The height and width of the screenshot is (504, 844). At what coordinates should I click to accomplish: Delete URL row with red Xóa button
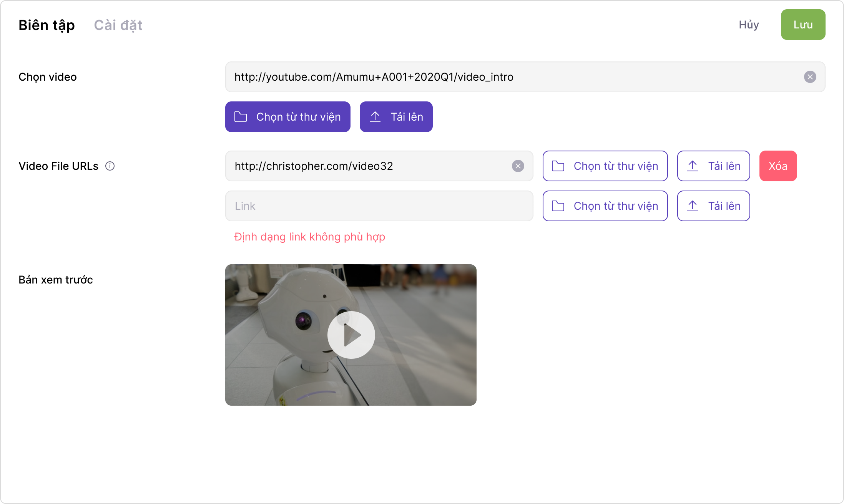tap(778, 166)
